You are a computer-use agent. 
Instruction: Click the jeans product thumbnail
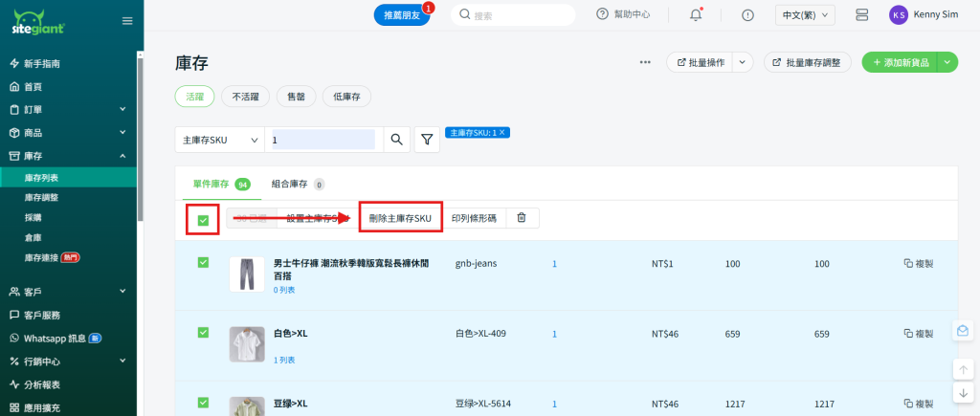[247, 274]
